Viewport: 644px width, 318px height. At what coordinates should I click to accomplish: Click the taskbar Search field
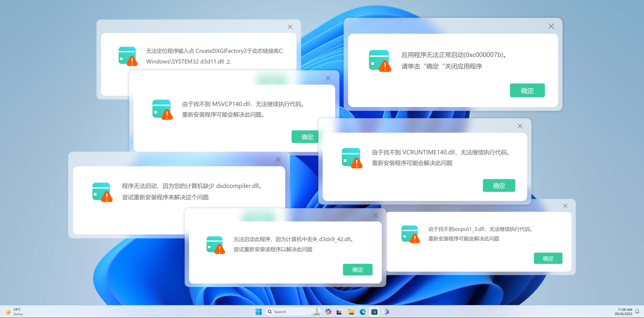[x=288, y=311]
